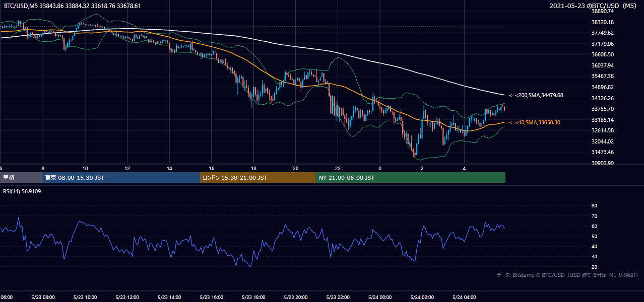Select the 東京 08:00-15:30 JST session bar

click(x=121, y=178)
